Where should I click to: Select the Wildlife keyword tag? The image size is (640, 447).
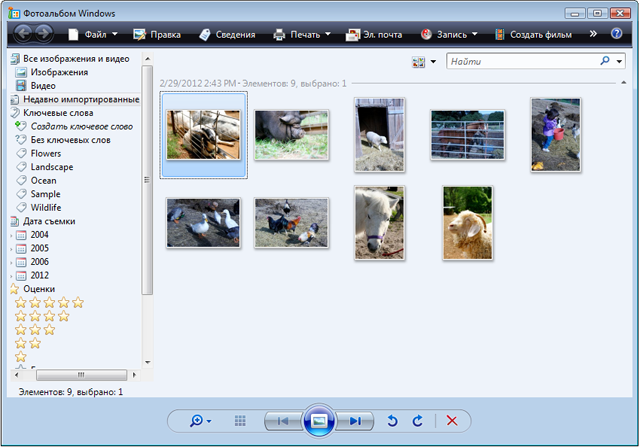46,207
